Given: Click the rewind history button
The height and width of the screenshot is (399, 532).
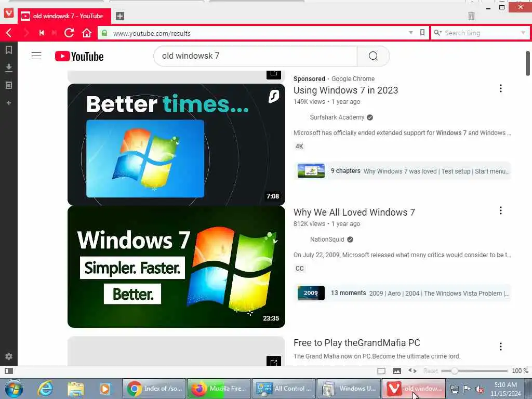Looking at the screenshot, I should click(x=42, y=33).
